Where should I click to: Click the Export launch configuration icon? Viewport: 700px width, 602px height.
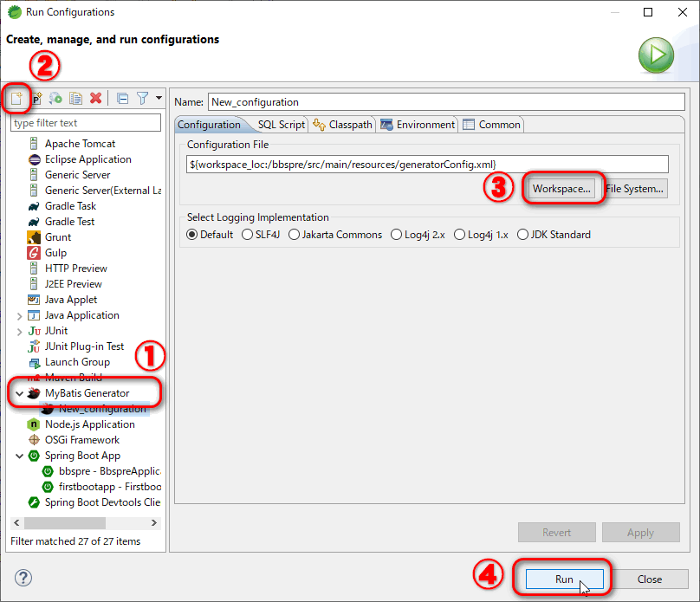click(56, 99)
